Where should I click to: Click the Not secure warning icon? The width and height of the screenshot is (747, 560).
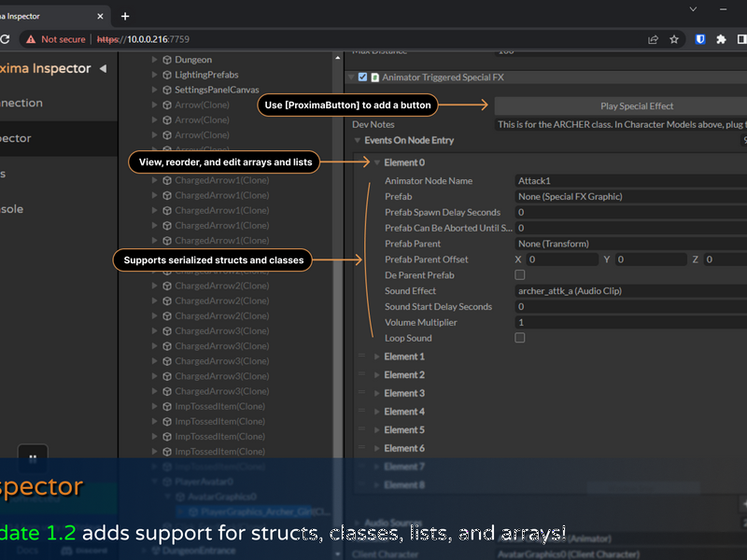[31, 39]
